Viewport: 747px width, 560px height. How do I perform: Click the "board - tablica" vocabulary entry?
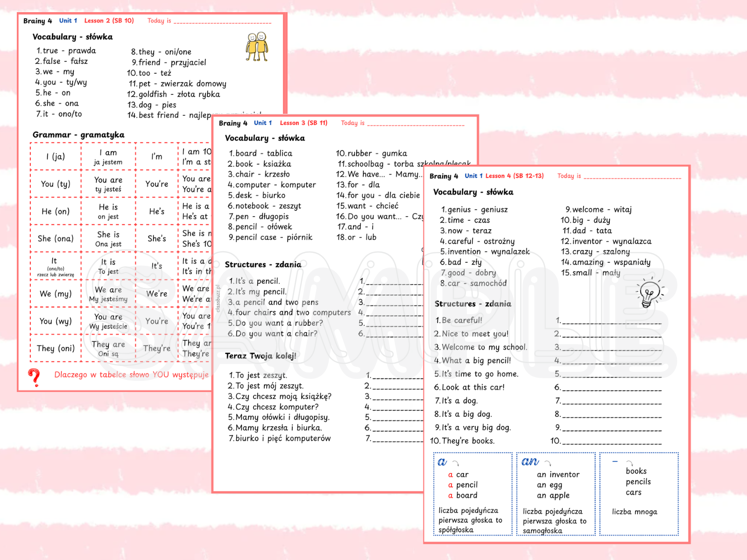pyautogui.click(x=260, y=154)
